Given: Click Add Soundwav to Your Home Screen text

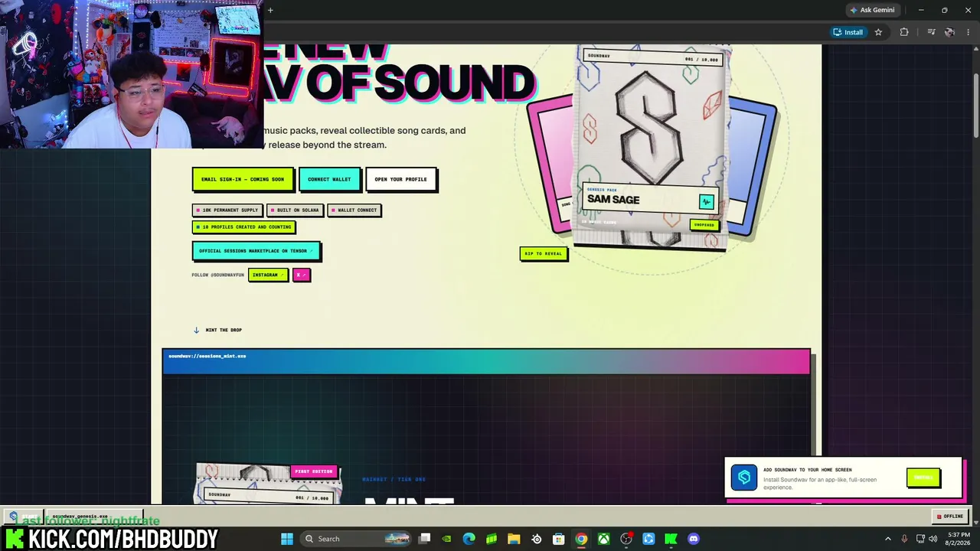Looking at the screenshot, I should (x=807, y=470).
